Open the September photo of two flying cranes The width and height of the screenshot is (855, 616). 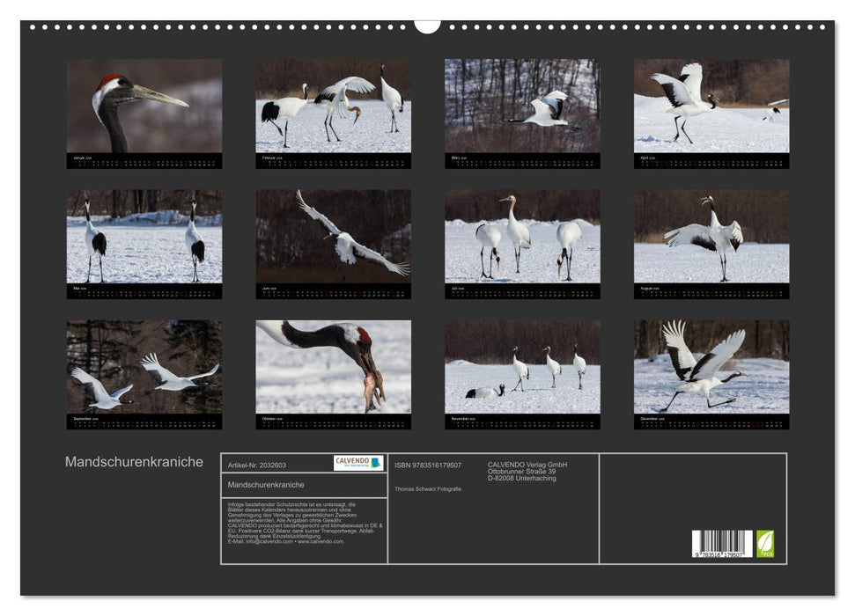point(144,366)
